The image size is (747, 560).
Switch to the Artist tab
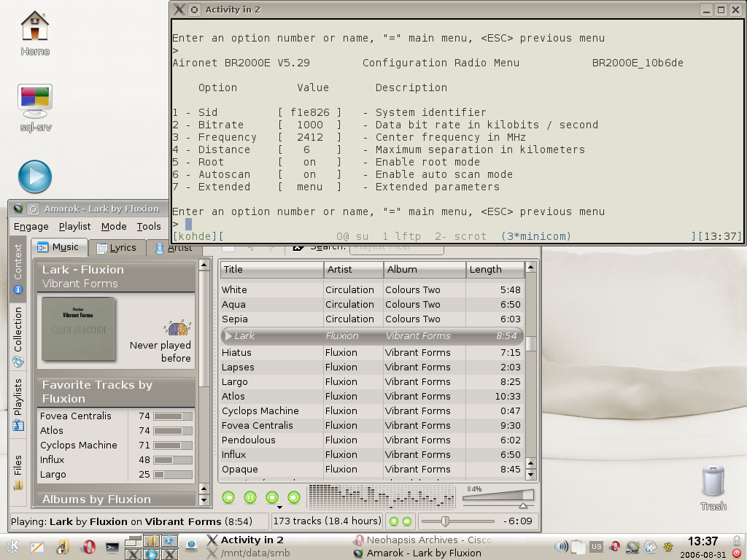tap(174, 248)
